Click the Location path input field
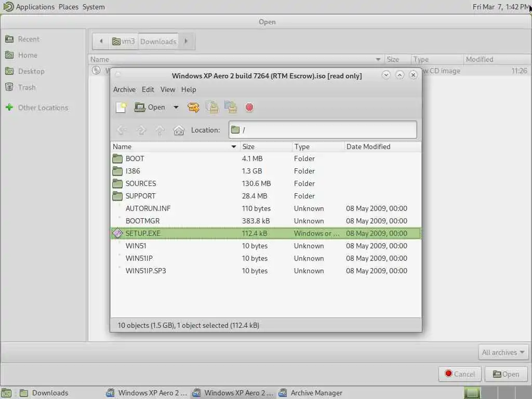This screenshot has width=532, height=399. pos(323,129)
